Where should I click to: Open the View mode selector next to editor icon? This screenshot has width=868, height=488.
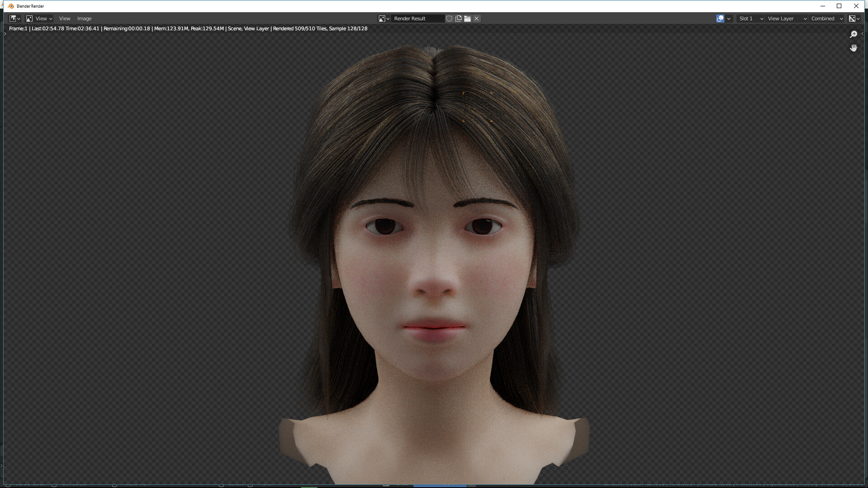click(x=42, y=19)
